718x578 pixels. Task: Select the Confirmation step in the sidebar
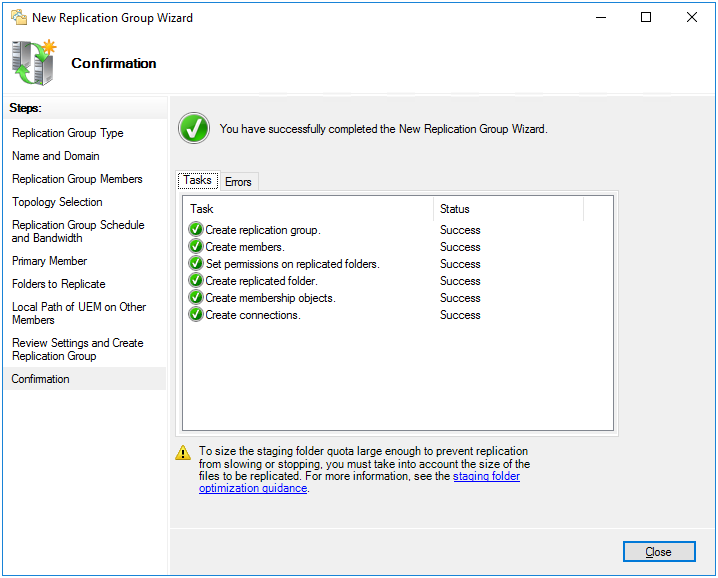pos(41,379)
